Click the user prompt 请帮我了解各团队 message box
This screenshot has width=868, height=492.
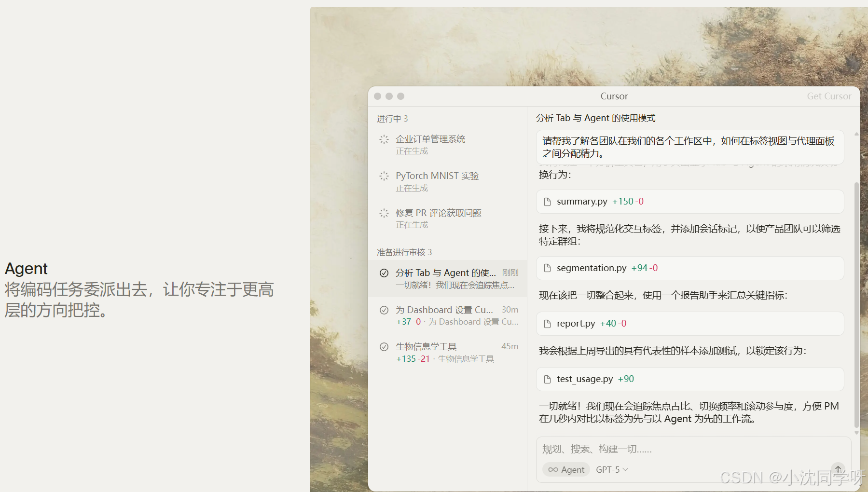click(x=690, y=147)
